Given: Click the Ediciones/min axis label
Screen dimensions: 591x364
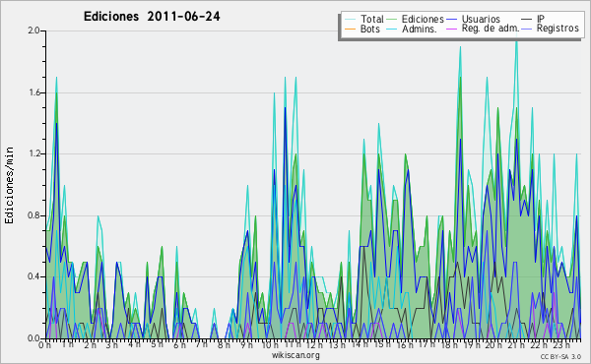Looking at the screenshot, I should coord(9,185).
